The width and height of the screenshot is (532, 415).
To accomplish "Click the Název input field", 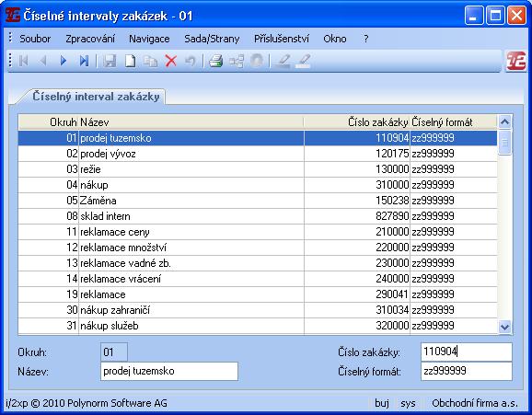I will point(169,371).
